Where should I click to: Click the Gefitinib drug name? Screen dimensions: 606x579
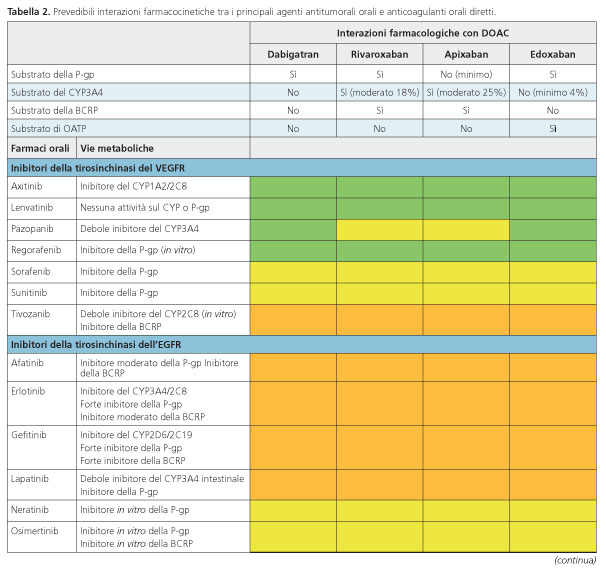[x=29, y=435]
